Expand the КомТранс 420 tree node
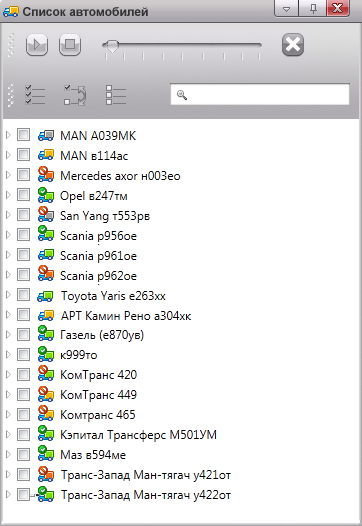Image resolution: width=362 pixels, height=526 pixels. pyautogui.click(x=8, y=374)
